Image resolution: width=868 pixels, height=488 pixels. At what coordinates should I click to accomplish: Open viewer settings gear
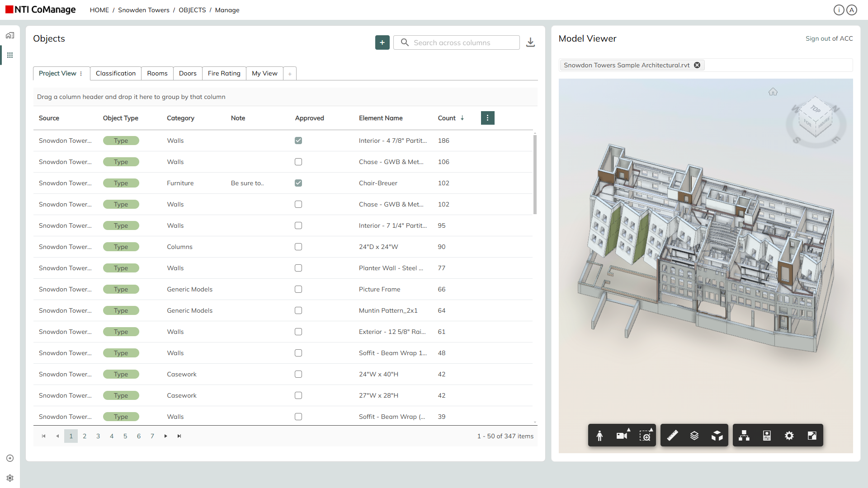[789, 436]
